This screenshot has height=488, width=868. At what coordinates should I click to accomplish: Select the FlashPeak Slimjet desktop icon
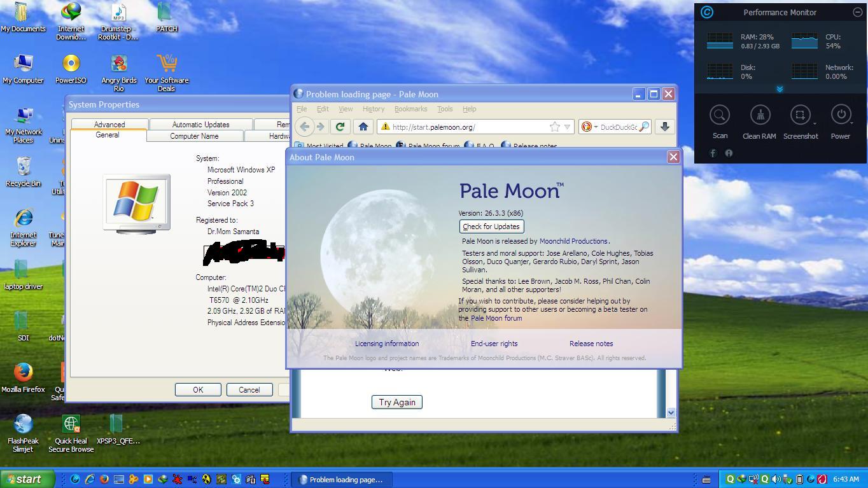click(24, 433)
